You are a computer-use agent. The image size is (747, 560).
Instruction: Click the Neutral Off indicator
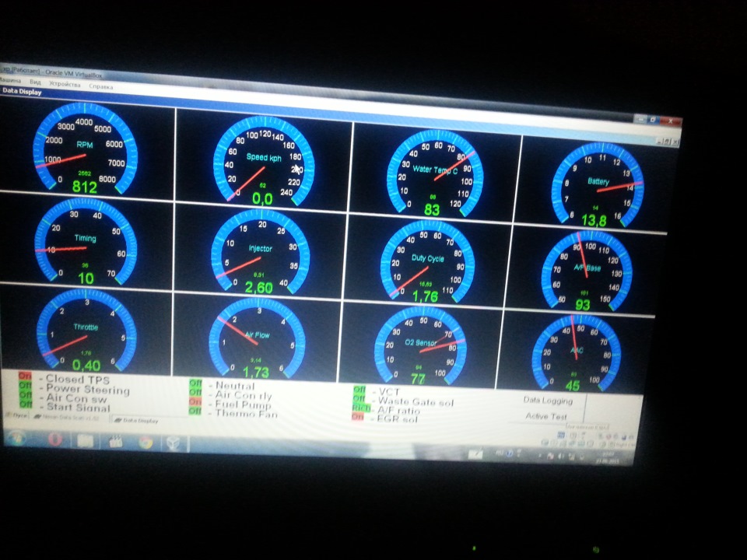pyautogui.click(x=196, y=383)
